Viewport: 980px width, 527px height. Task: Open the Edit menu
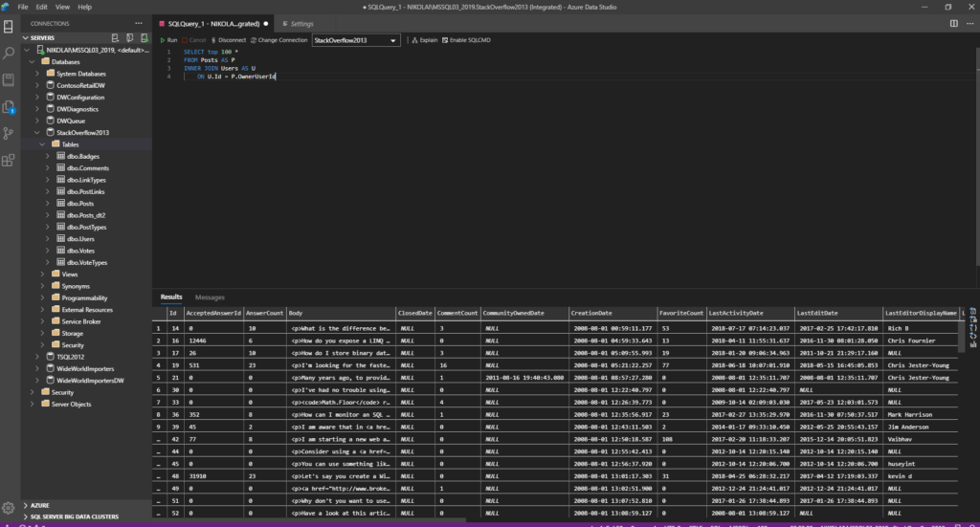click(41, 7)
